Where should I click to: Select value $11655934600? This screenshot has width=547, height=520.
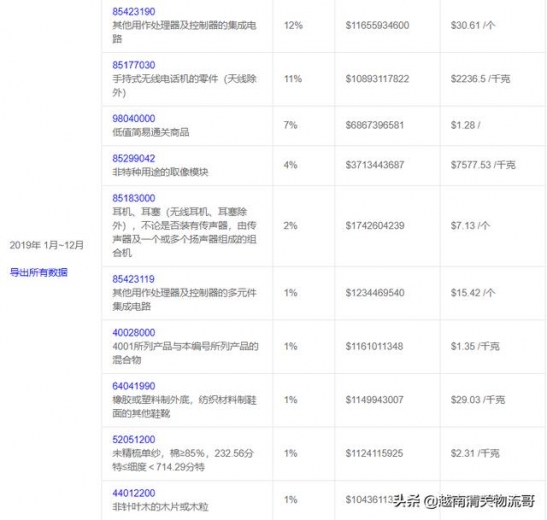pos(377,25)
